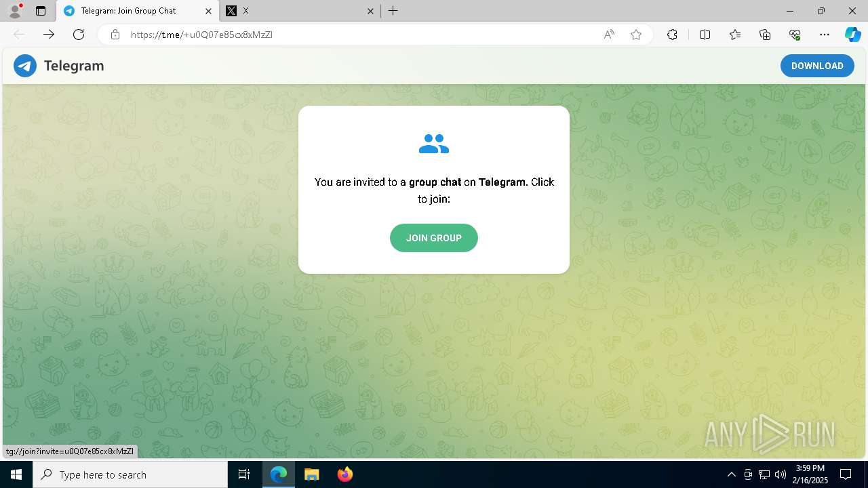The height and width of the screenshot is (488, 868).
Task: Click the group chat people icon
Action: [434, 144]
